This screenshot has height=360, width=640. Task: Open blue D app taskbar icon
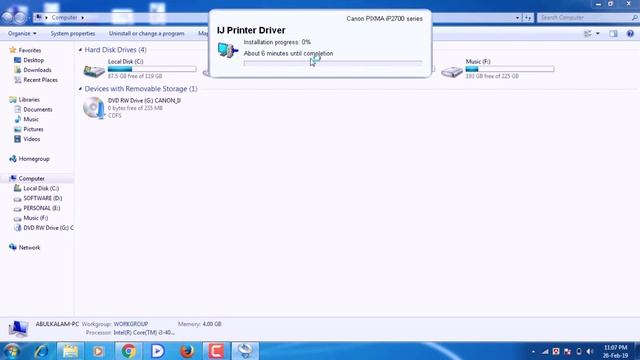pos(158,351)
